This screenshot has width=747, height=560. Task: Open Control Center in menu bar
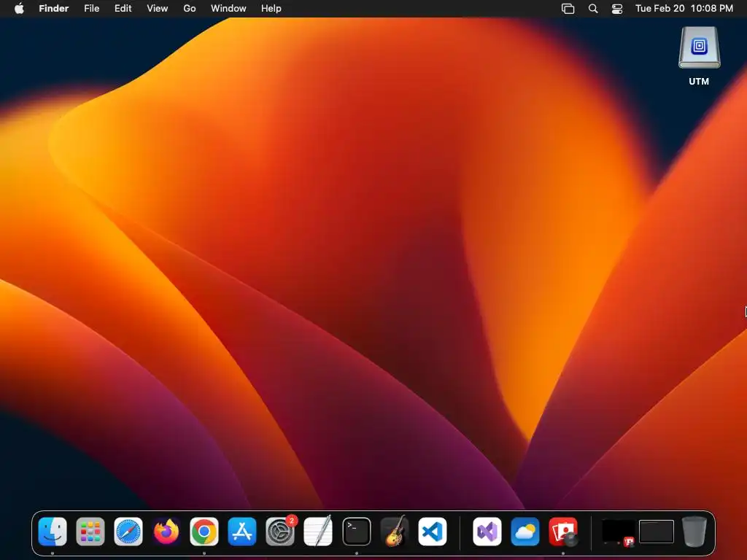pyautogui.click(x=617, y=9)
